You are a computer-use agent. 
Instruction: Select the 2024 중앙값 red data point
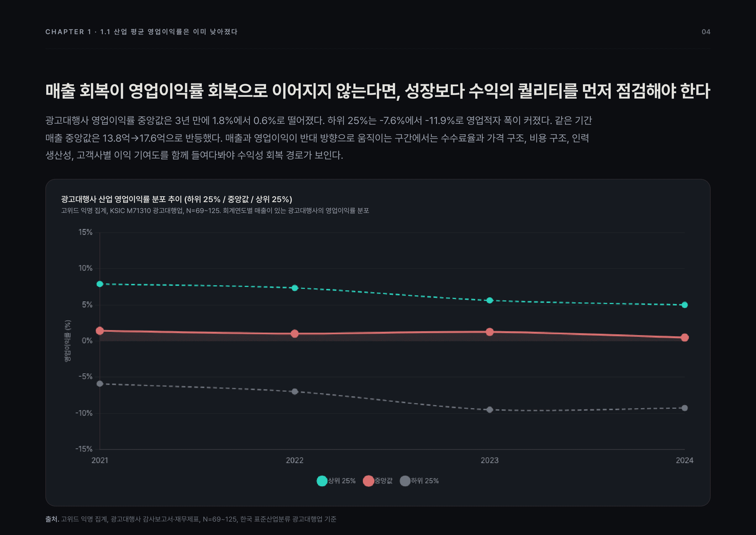(685, 337)
